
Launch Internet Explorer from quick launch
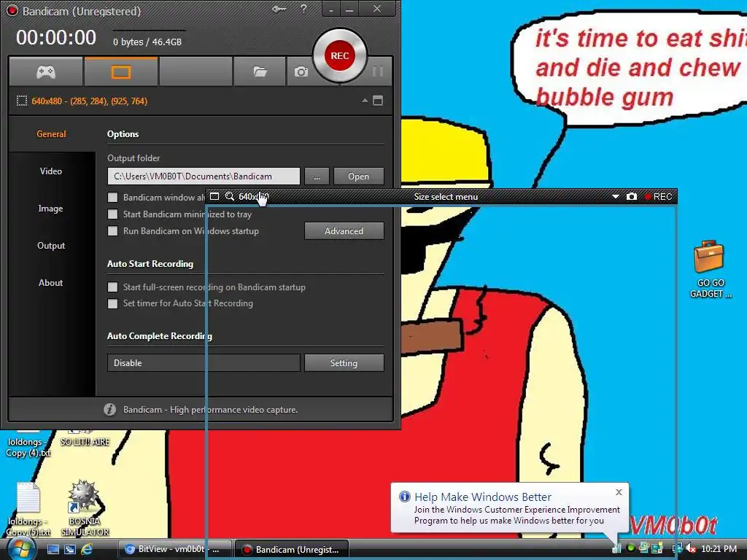pyautogui.click(x=87, y=549)
